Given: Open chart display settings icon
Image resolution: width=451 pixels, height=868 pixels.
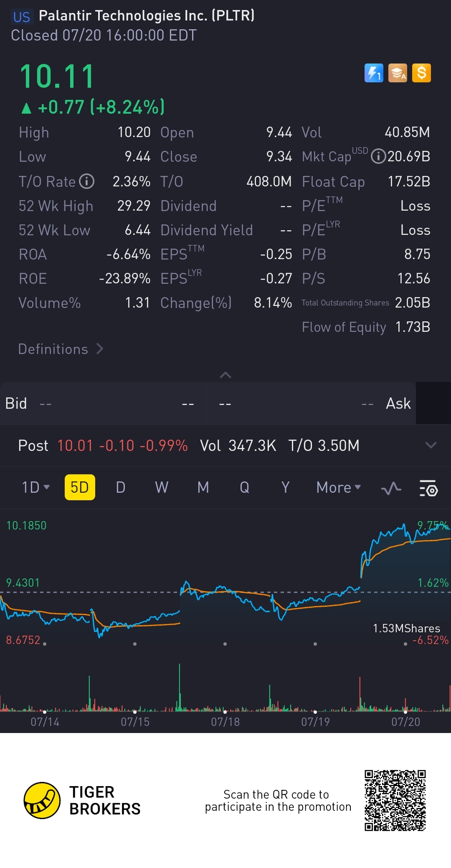Looking at the screenshot, I should [x=428, y=488].
